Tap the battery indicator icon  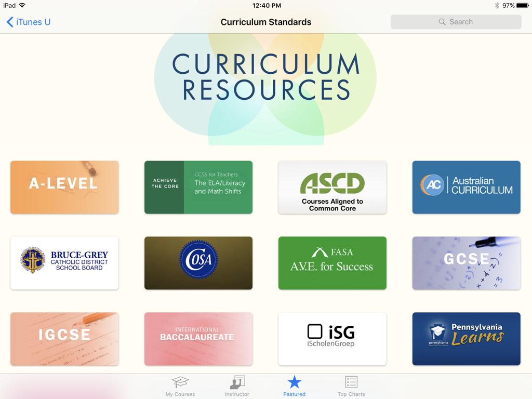523,5
